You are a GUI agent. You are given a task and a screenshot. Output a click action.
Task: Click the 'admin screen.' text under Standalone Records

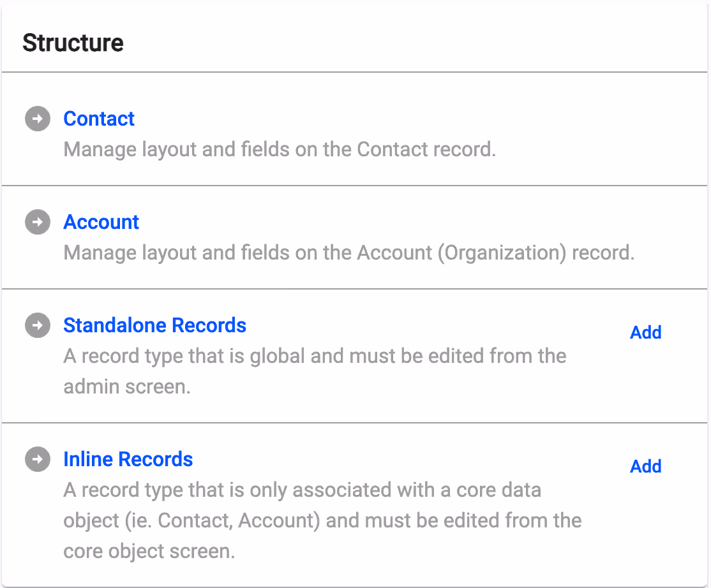(127, 386)
